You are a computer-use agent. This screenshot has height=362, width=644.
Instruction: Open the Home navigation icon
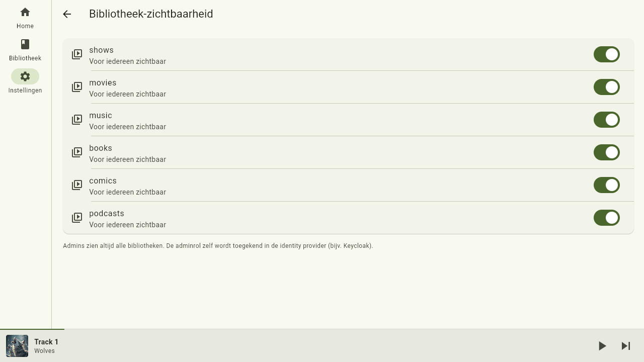click(25, 12)
